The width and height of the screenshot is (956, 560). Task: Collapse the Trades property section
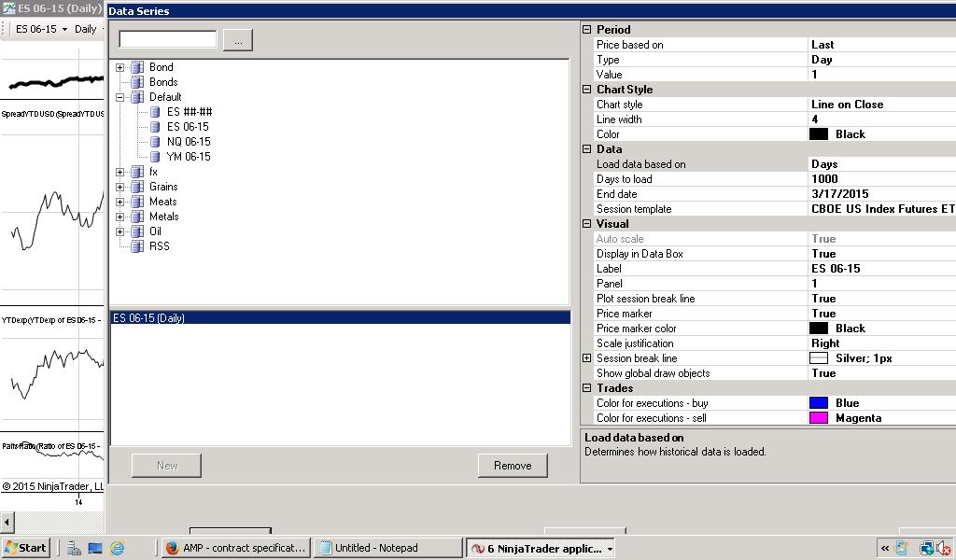(x=586, y=388)
